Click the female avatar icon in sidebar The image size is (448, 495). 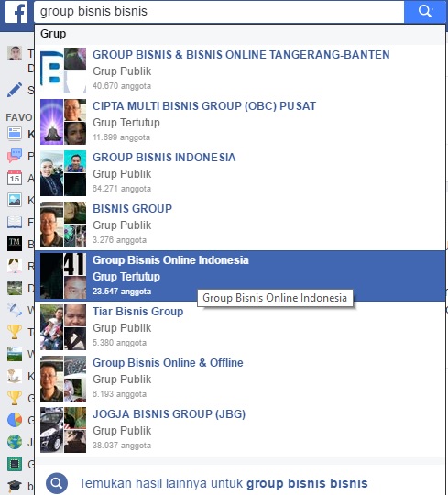pos(15,266)
